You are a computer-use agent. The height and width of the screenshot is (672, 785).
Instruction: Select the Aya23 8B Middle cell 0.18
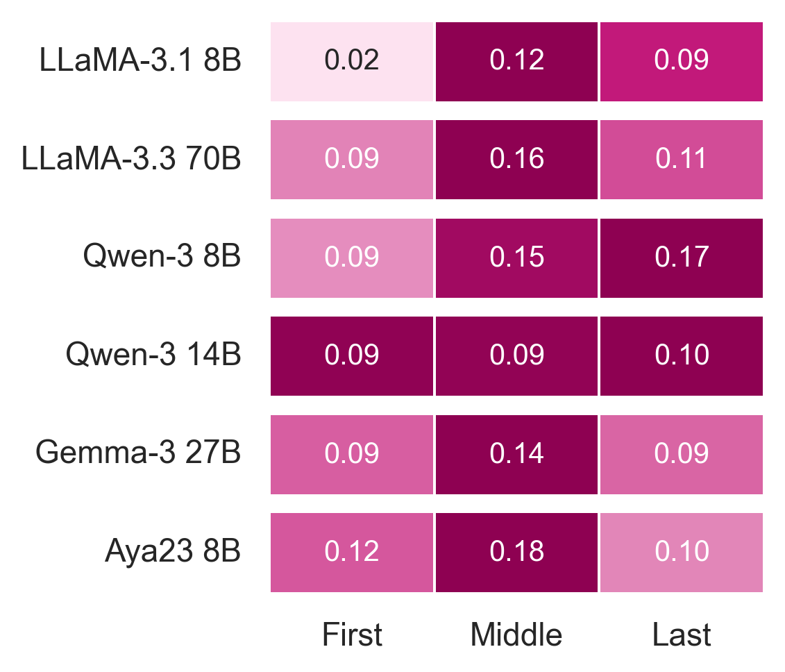516,552
